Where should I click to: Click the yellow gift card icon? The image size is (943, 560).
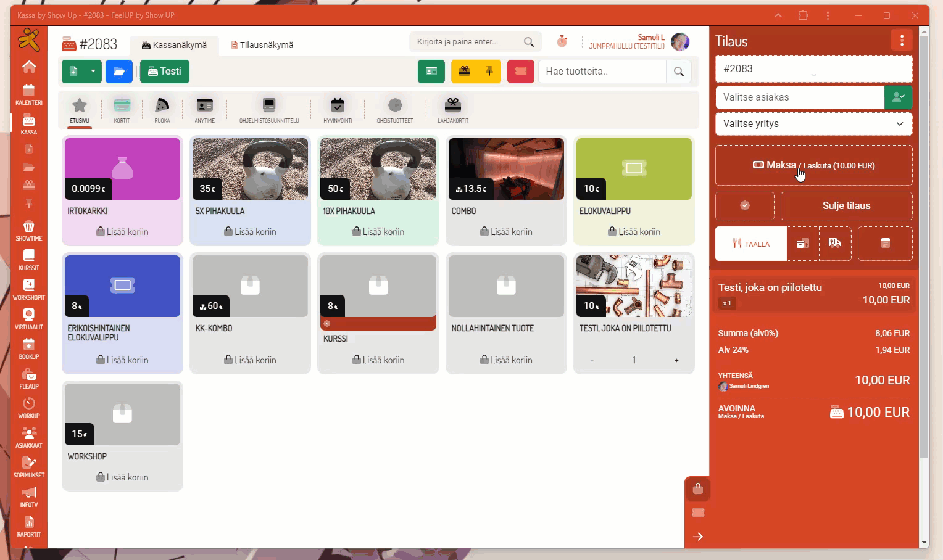[x=465, y=72]
